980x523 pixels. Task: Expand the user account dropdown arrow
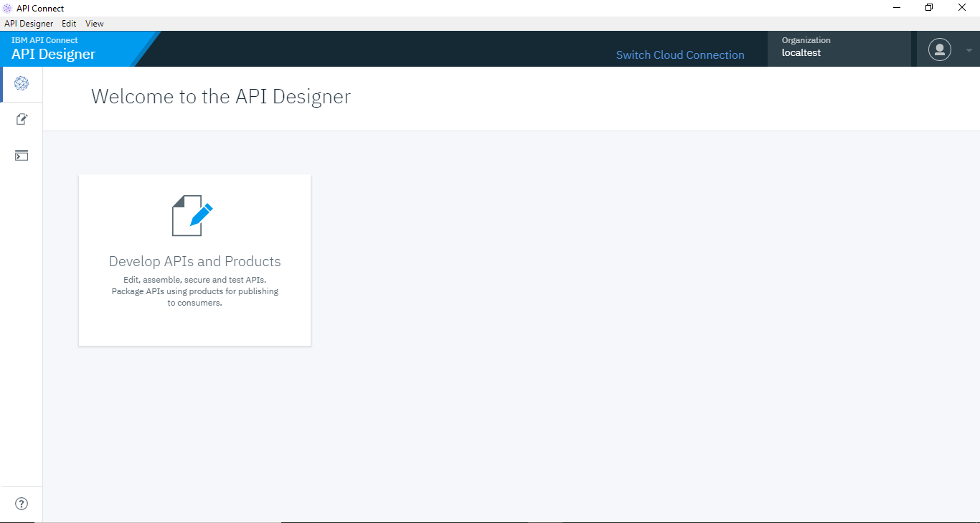click(x=969, y=50)
